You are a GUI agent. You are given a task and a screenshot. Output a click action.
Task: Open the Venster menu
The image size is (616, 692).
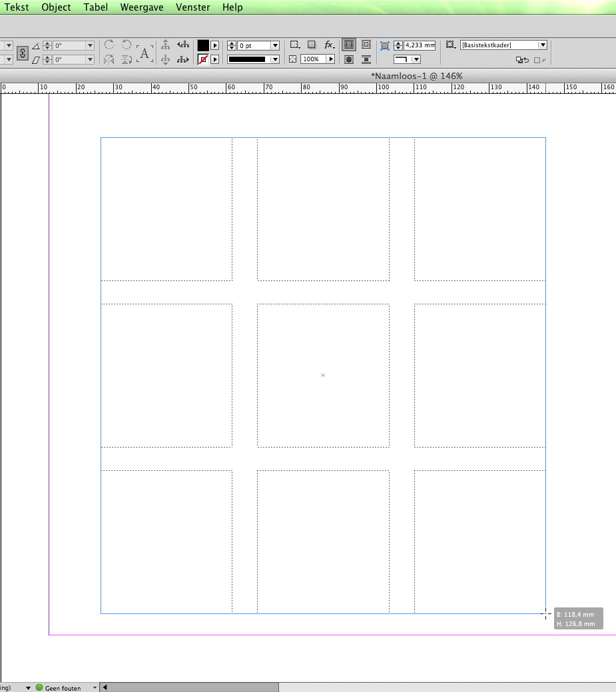(193, 7)
